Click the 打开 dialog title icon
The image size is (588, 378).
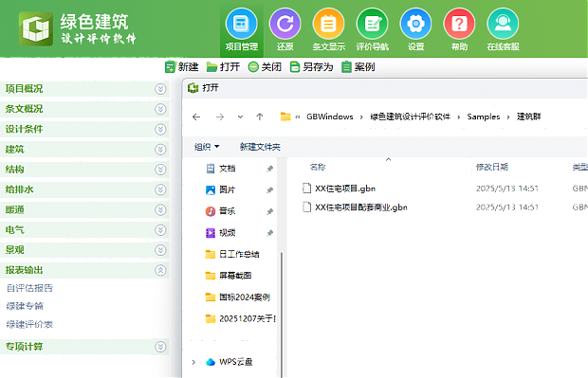193,88
